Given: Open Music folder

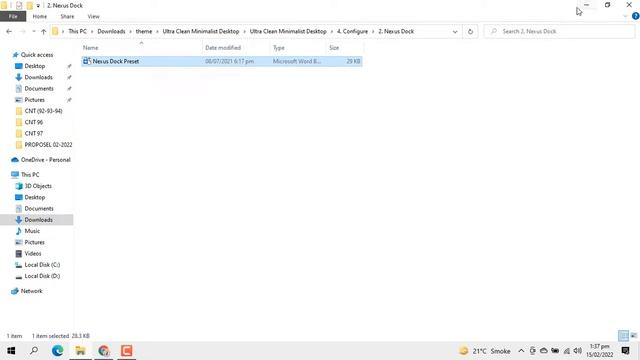Looking at the screenshot, I should click(32, 231).
